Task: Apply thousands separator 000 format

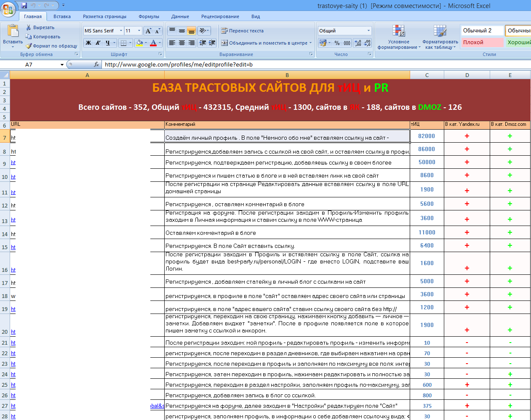Action: coord(347,43)
